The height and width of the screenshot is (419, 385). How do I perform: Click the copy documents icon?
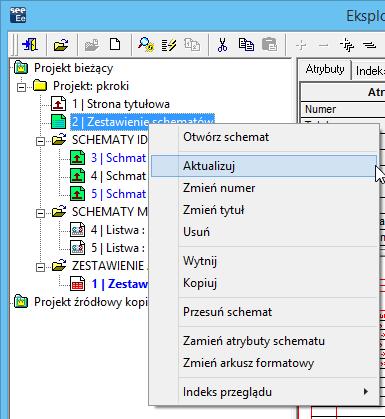pos(246,44)
